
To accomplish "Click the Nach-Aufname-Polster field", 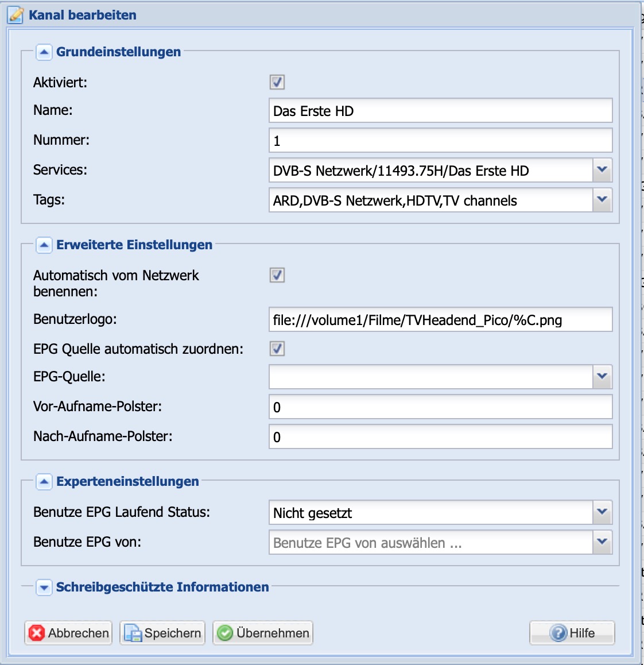I will (440, 436).
